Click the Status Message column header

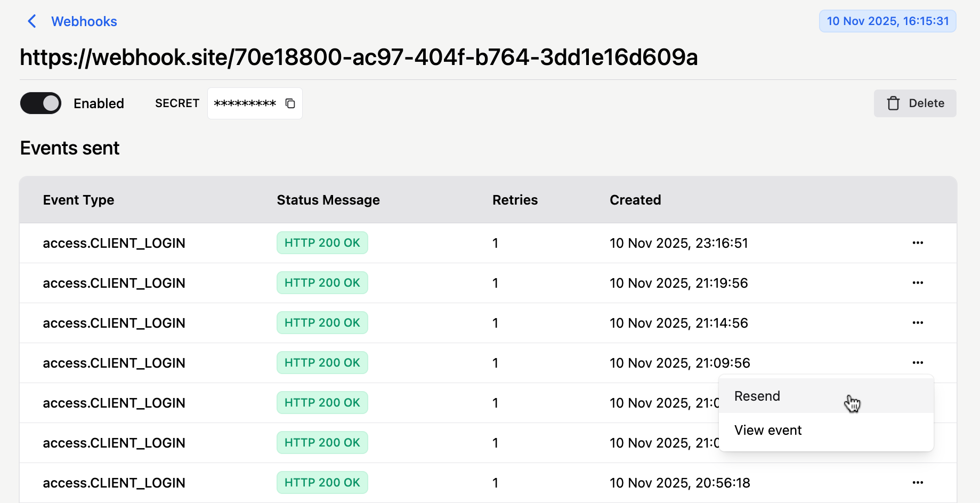(328, 200)
